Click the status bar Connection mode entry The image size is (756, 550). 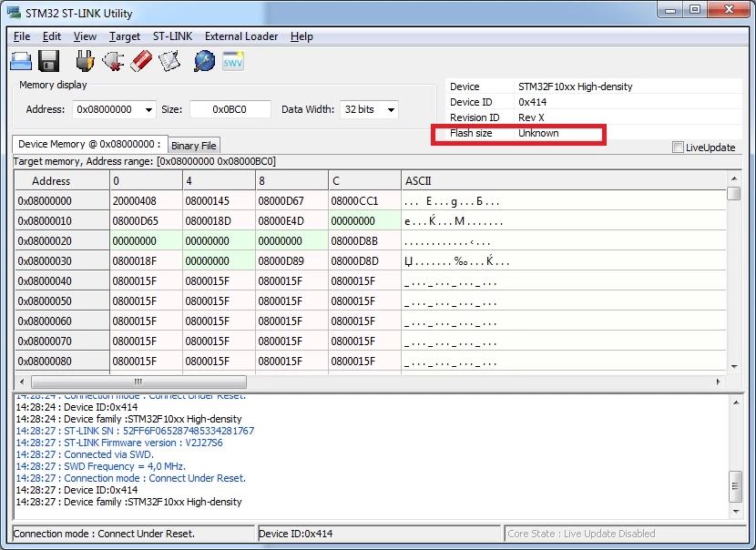point(133,534)
